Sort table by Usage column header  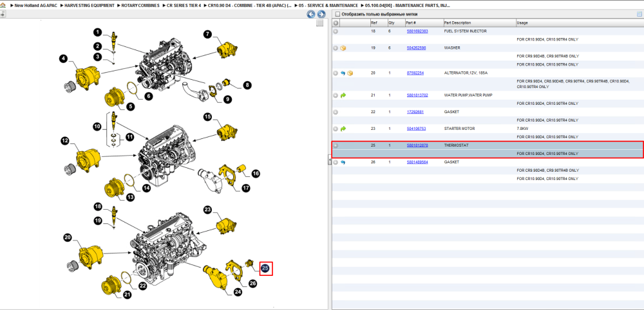[x=522, y=23]
